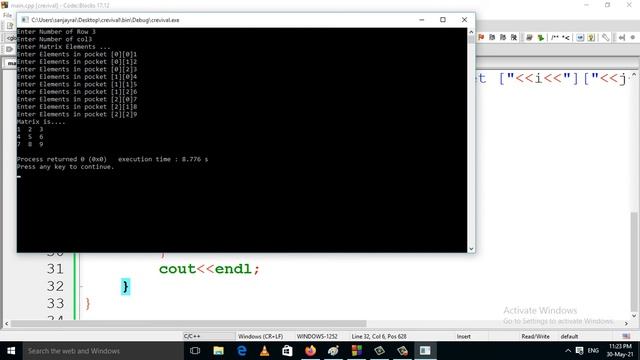This screenshot has width=640, height=360.
Task: Click the console scrollbar down arrow
Action: tap(471, 249)
